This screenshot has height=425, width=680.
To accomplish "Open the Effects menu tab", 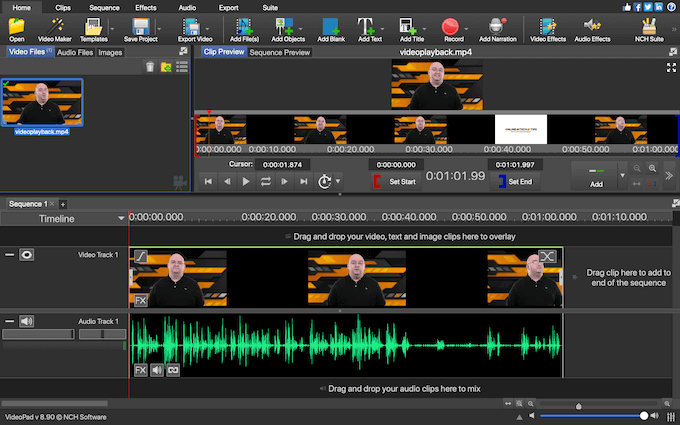I will click(145, 6).
